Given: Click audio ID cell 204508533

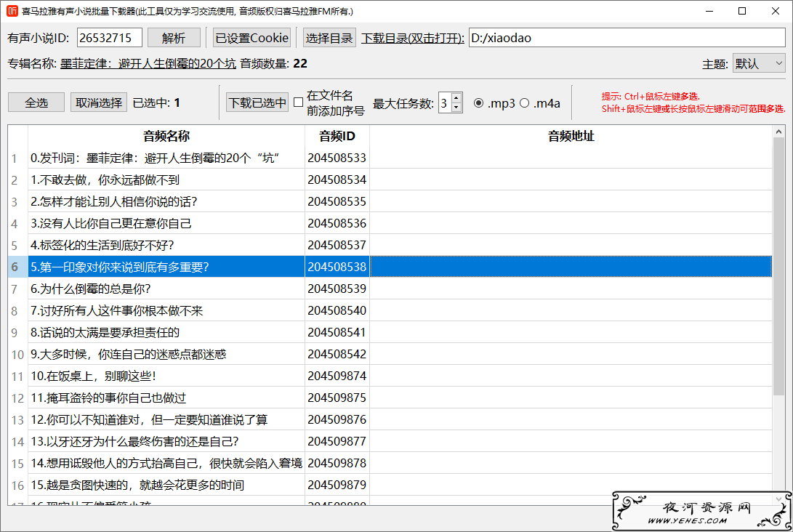Looking at the screenshot, I should point(337,158).
